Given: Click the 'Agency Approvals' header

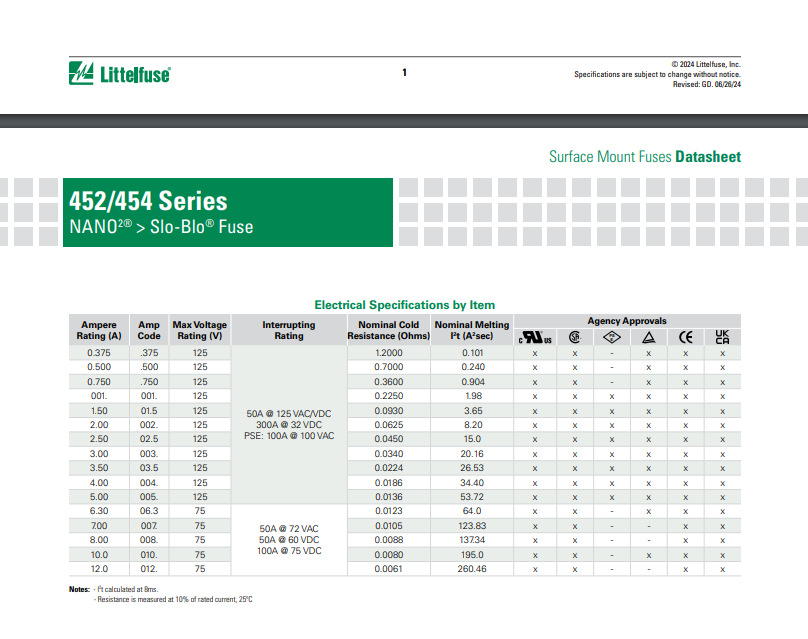Looking at the screenshot, I should click(627, 321).
